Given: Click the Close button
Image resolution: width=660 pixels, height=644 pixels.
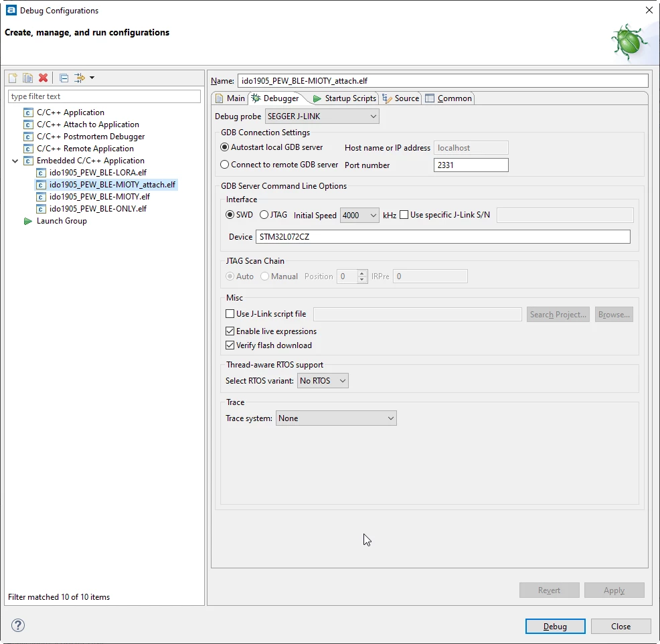Looking at the screenshot, I should point(621,626).
